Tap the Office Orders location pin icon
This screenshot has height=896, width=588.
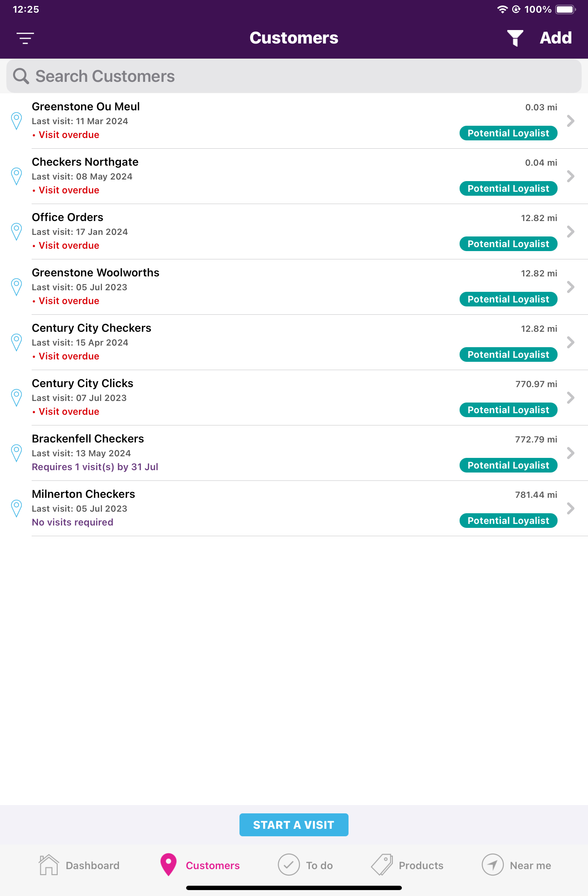click(17, 232)
